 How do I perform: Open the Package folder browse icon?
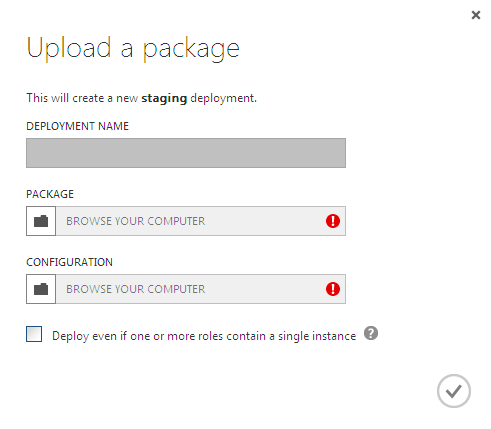point(41,221)
